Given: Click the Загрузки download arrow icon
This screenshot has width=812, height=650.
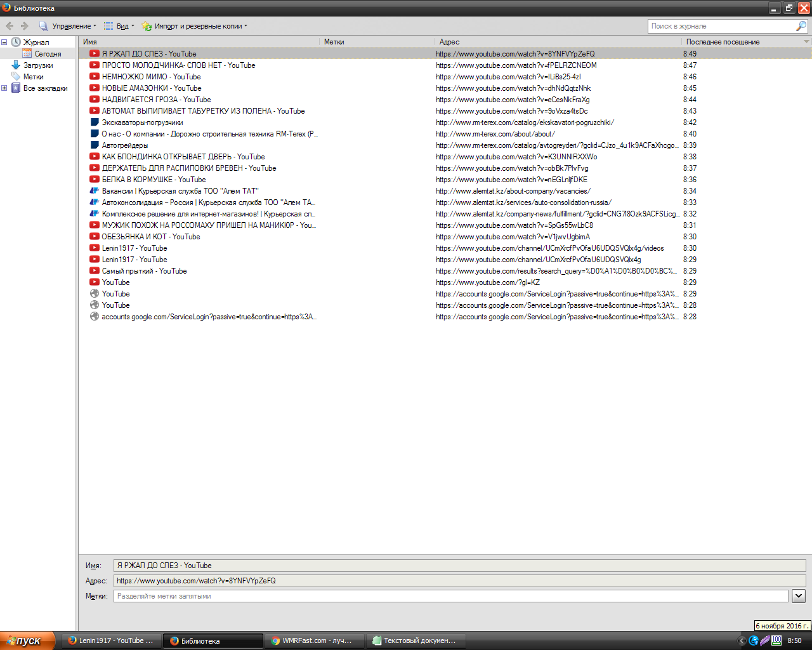Looking at the screenshot, I should coord(16,65).
